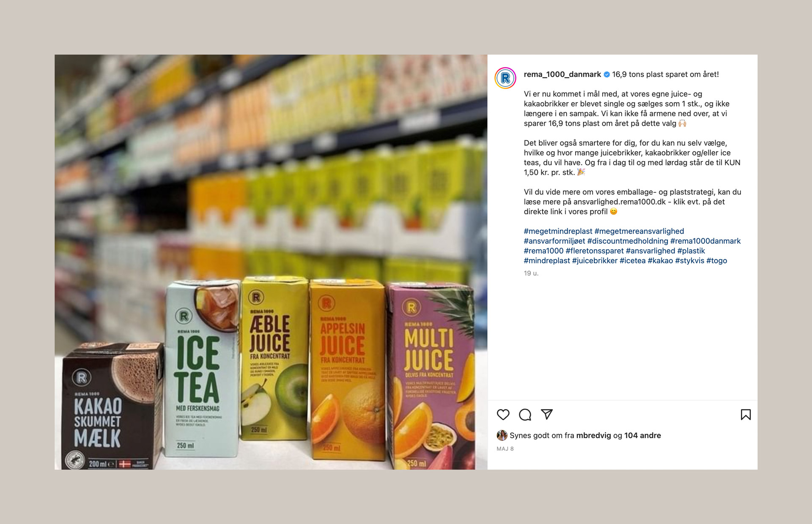812x524 pixels.
Task: Open comments with the speech bubble icon
Action: [x=525, y=415]
